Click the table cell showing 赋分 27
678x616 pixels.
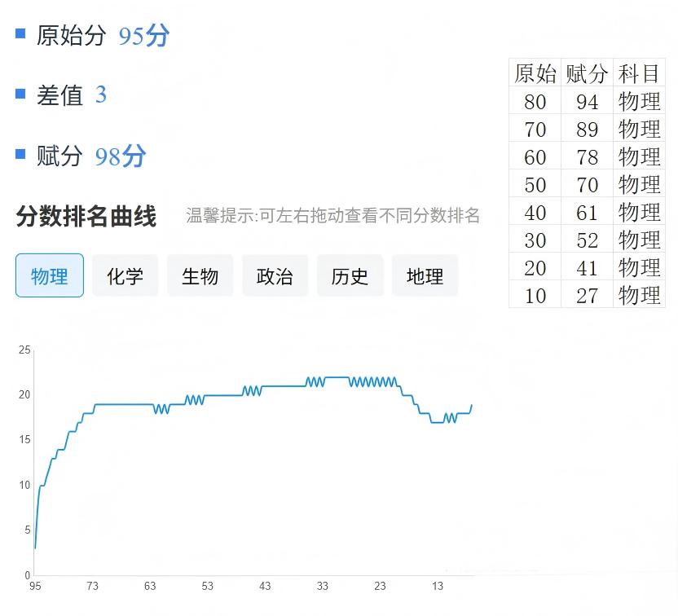coord(587,296)
